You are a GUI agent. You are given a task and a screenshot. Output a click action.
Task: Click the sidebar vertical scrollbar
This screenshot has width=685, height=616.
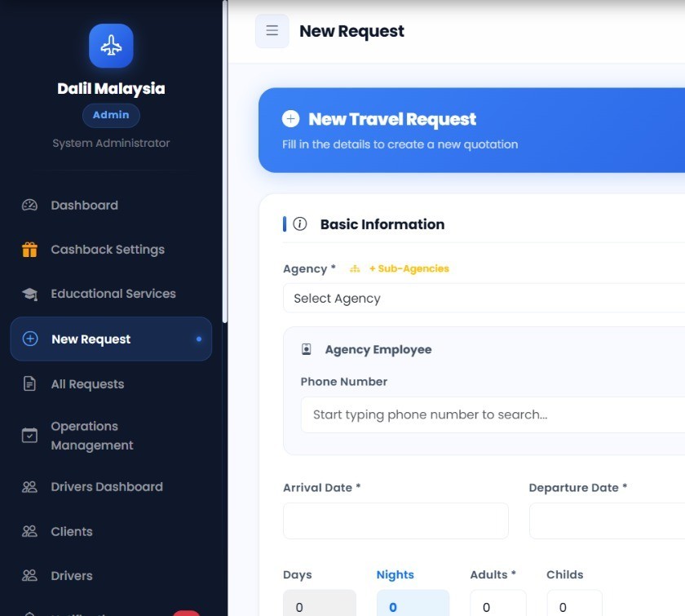click(225, 162)
